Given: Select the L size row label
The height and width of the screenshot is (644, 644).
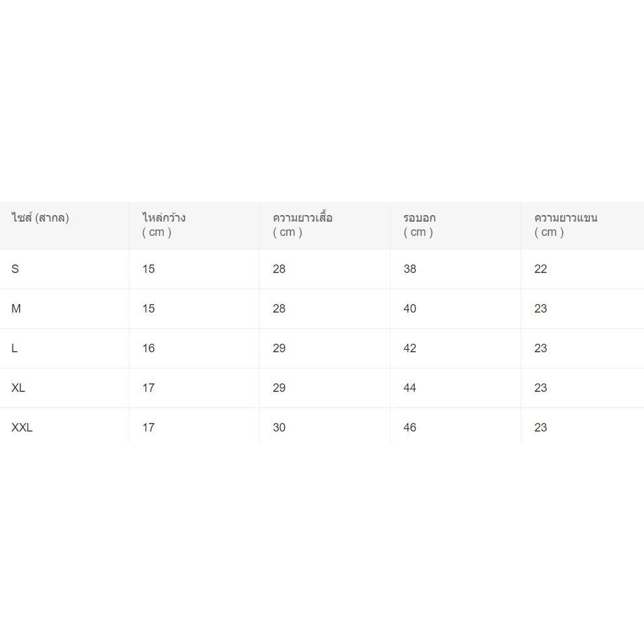Looking at the screenshot, I should 14,348.
